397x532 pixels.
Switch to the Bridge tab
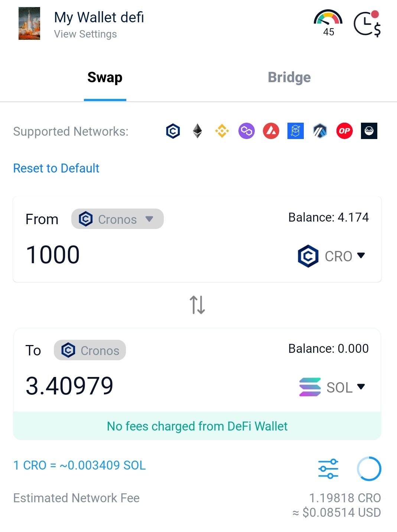pos(289,77)
